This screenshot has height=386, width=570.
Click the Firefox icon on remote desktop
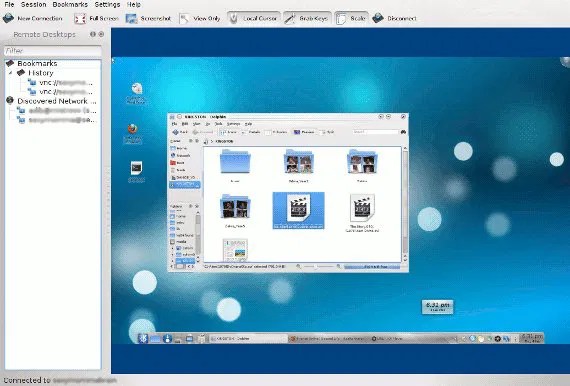pyautogui.click(x=133, y=133)
